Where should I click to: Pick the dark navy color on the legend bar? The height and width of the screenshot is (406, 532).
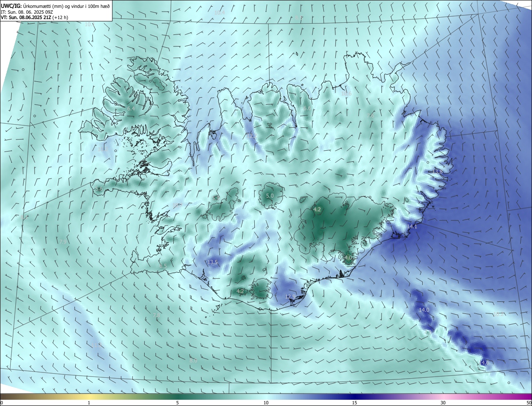click(355, 397)
